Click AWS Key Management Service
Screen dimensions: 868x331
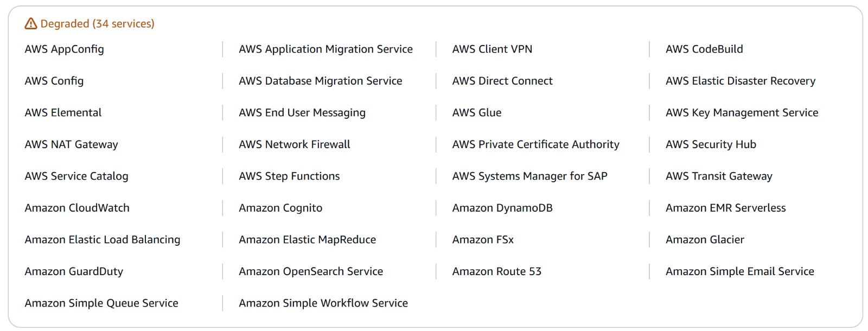pyautogui.click(x=742, y=113)
